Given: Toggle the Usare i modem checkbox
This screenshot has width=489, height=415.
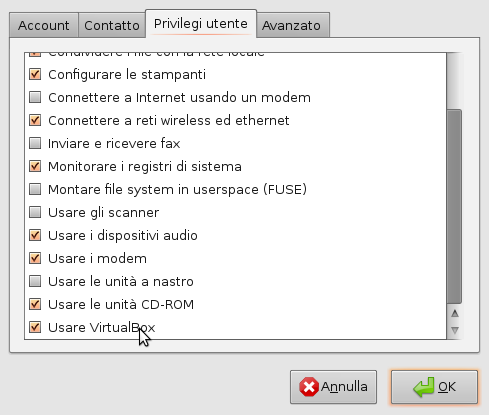Looking at the screenshot, I should click(35, 258).
